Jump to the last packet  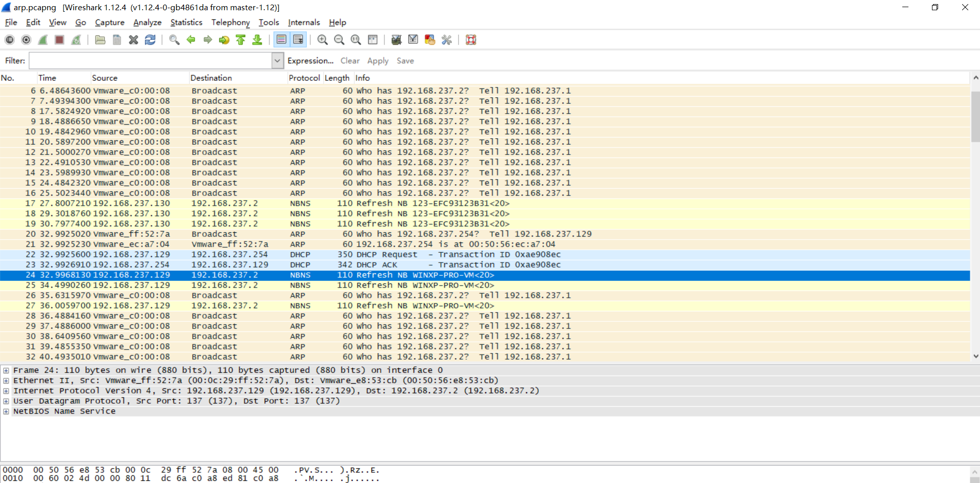(x=257, y=40)
